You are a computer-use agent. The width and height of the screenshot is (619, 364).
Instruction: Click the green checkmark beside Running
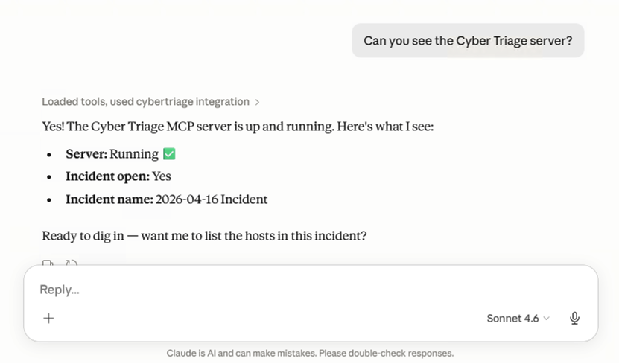169,154
